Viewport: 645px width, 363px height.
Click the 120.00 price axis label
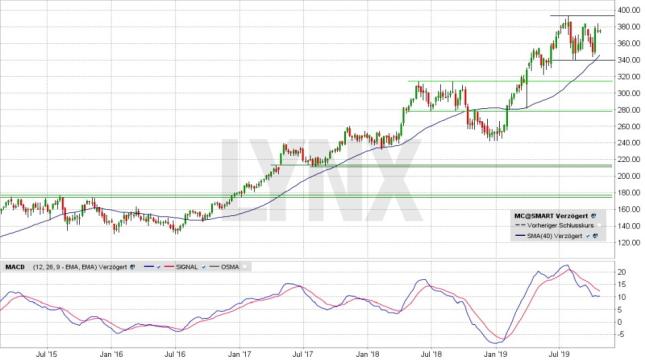click(x=629, y=243)
